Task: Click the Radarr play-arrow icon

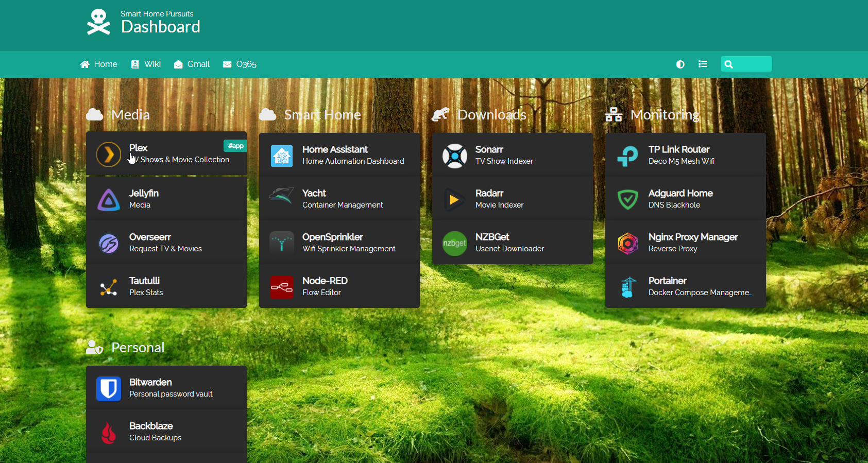Action: 455,199
